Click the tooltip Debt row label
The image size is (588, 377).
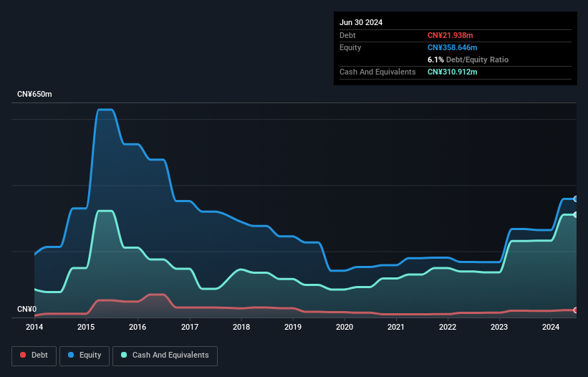point(347,35)
